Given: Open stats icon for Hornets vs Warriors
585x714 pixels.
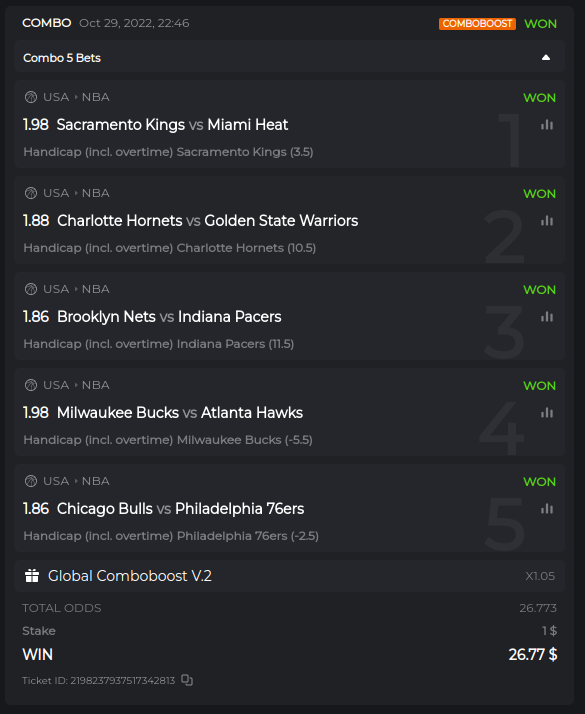Looking at the screenshot, I should point(547,221).
